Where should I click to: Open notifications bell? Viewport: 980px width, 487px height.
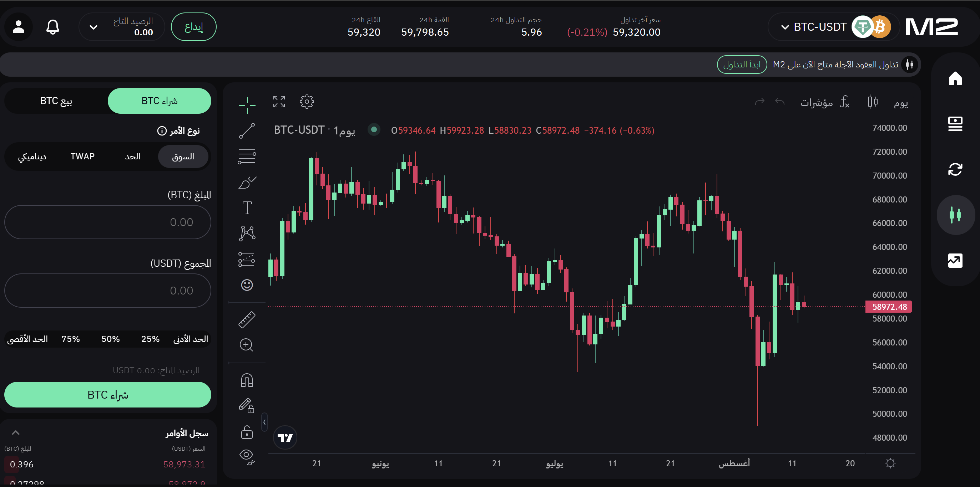click(53, 27)
